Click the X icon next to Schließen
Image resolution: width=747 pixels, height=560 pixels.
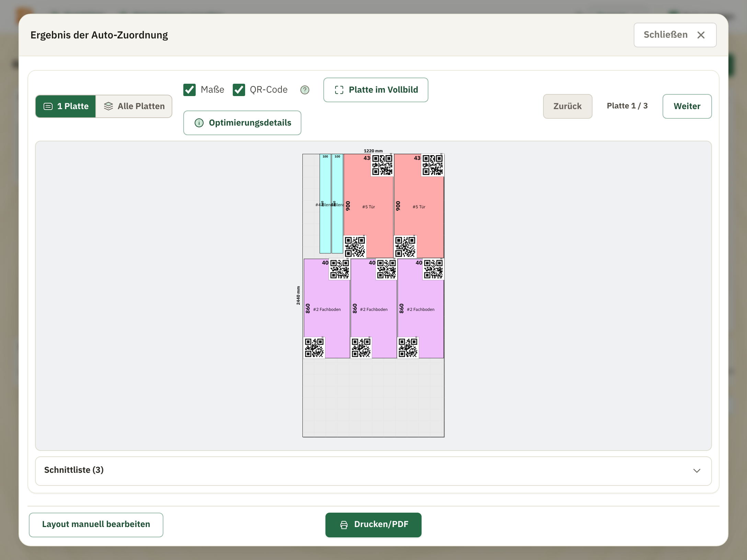click(701, 35)
